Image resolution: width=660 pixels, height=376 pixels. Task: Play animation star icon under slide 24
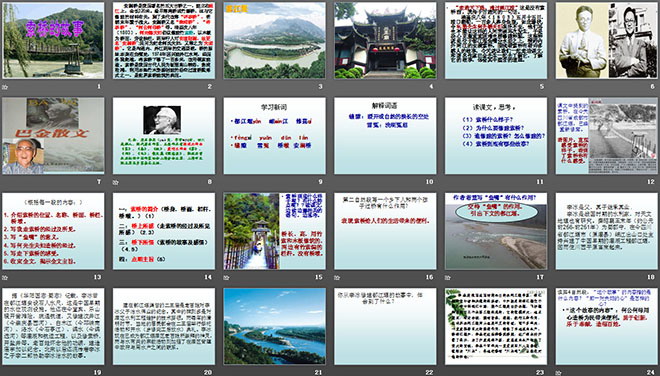(x=558, y=373)
